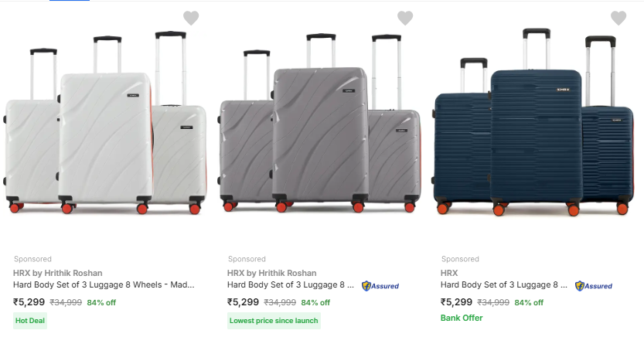
Task: Click the 'Hot Deal' tag
Action: pyautogui.click(x=30, y=320)
